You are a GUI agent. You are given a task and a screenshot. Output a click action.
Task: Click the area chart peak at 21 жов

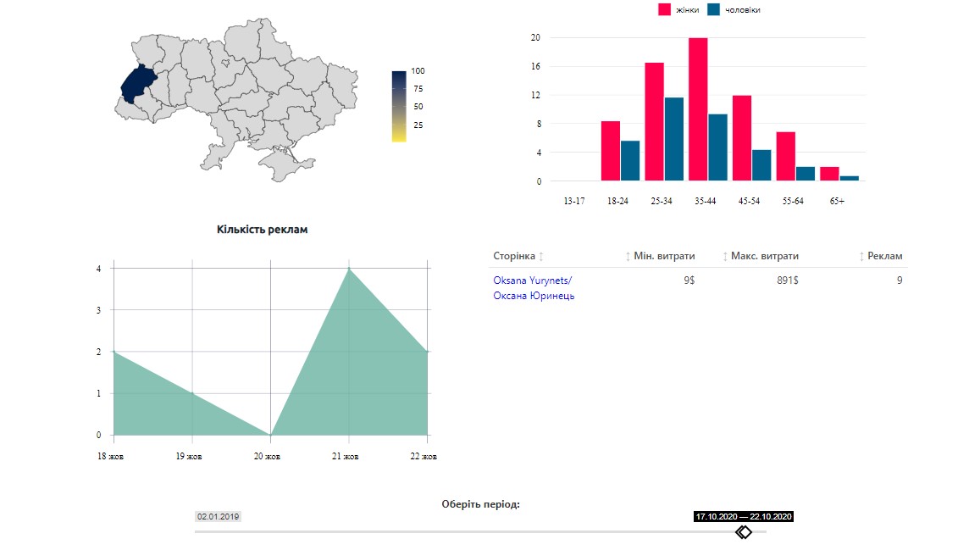click(x=348, y=269)
